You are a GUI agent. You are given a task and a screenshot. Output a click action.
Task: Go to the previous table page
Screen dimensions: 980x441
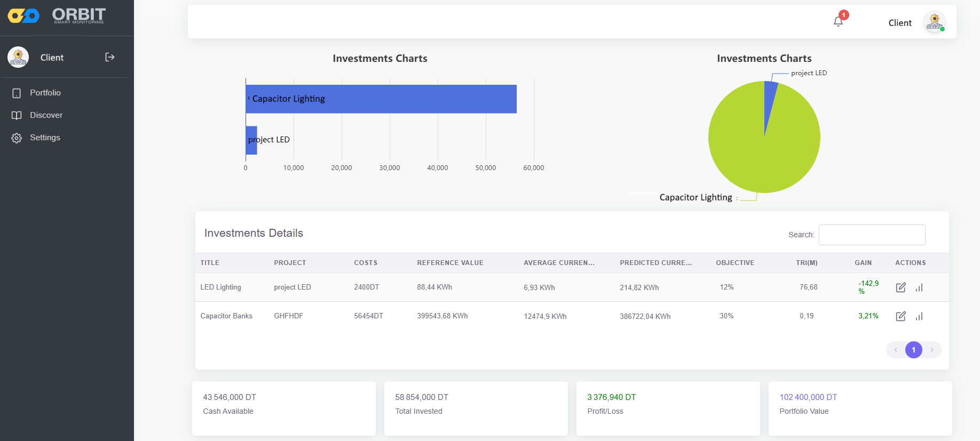[x=896, y=350]
